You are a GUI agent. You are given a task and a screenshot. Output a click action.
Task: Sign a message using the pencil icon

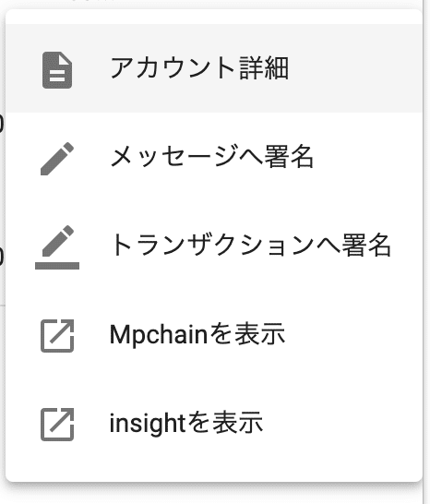pyautogui.click(x=57, y=159)
